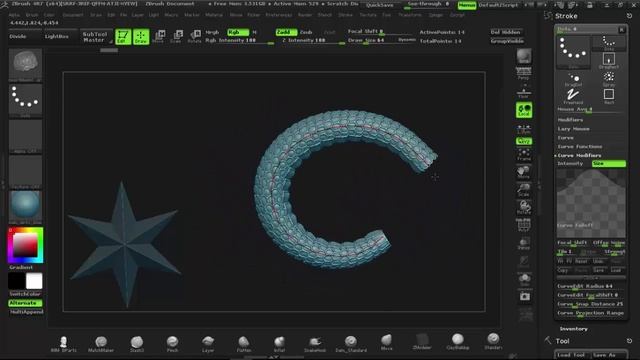
Task: Toggle the PolyF grid icon on right shelf
Action: click(524, 225)
